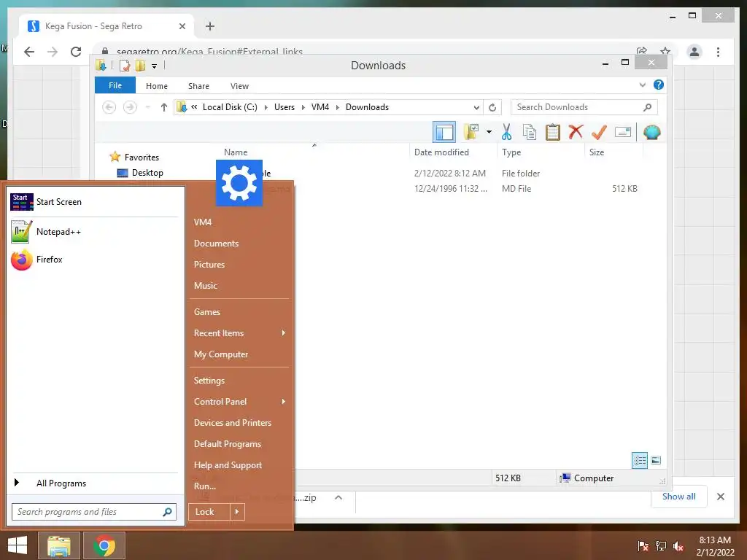Viewport: 747px width, 560px height.
Task: Open the Share ribbon tab
Action: click(198, 86)
